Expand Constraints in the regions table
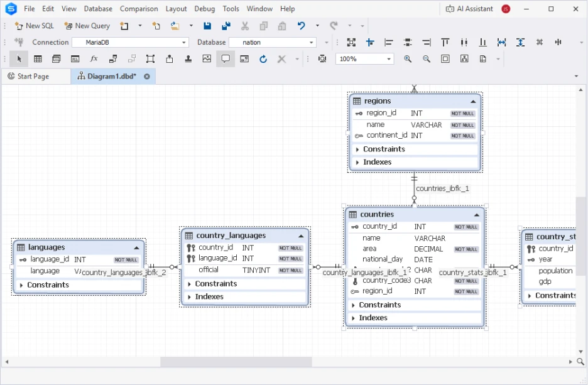 (357, 149)
